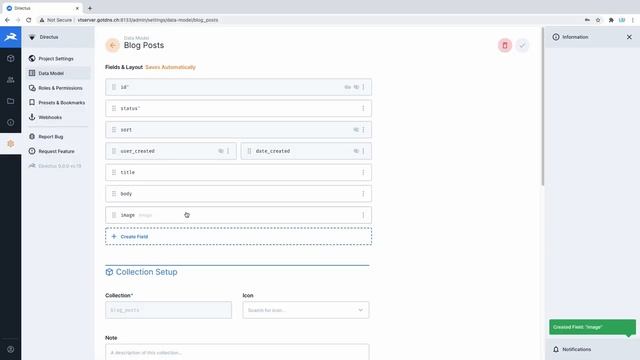640x360 pixels.
Task: Click the Note description input
Action: pos(237,352)
